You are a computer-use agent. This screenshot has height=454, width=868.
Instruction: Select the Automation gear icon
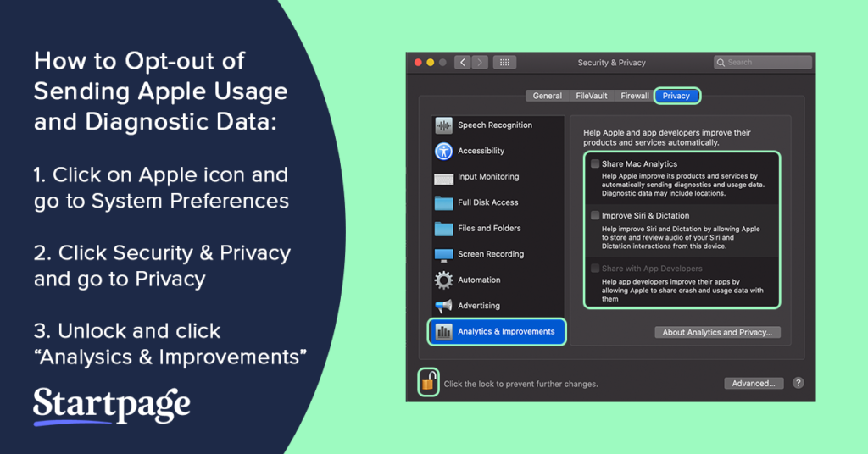(444, 280)
